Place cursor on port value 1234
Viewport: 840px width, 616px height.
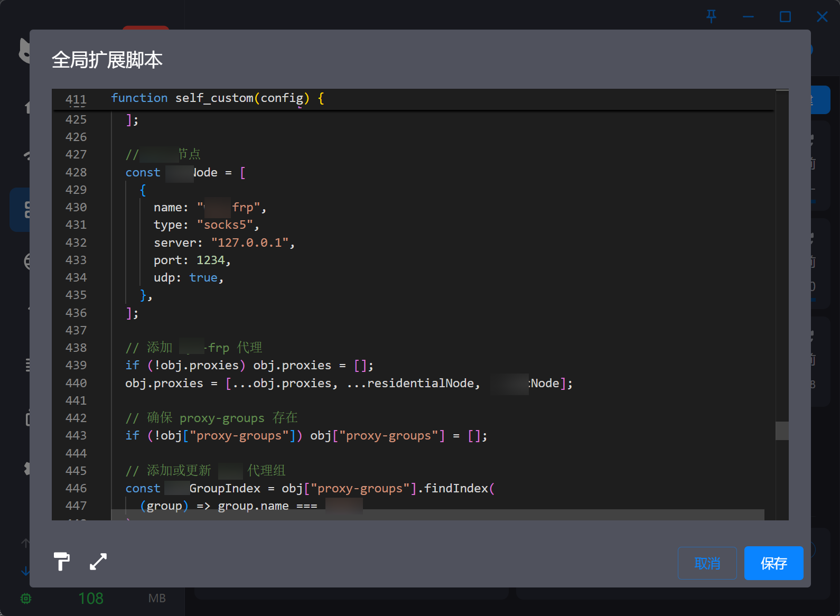pos(211,260)
